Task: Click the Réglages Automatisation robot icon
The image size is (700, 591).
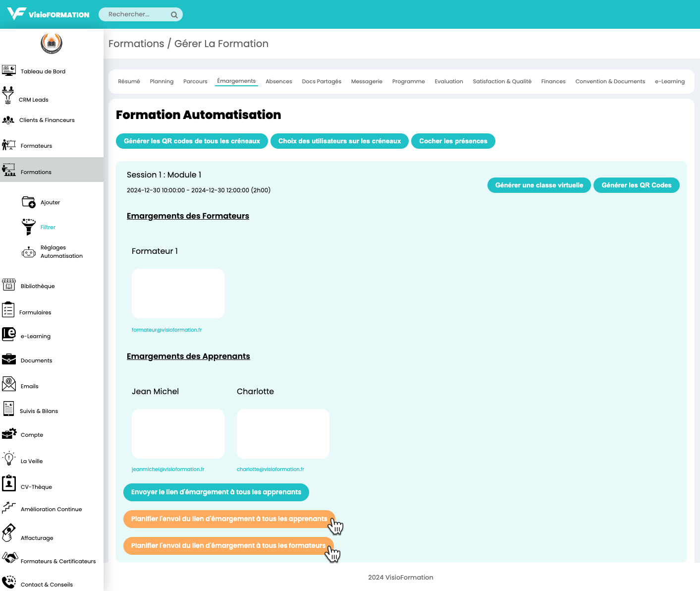Action: coord(29,252)
